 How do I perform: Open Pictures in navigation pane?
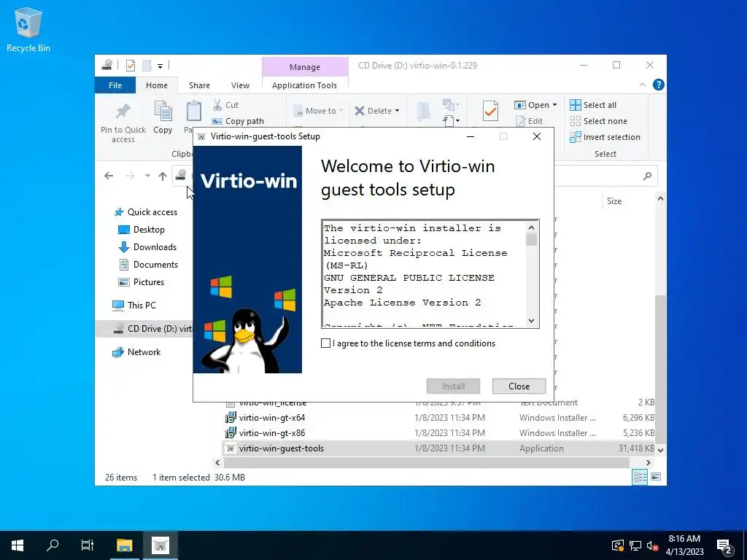141,282
